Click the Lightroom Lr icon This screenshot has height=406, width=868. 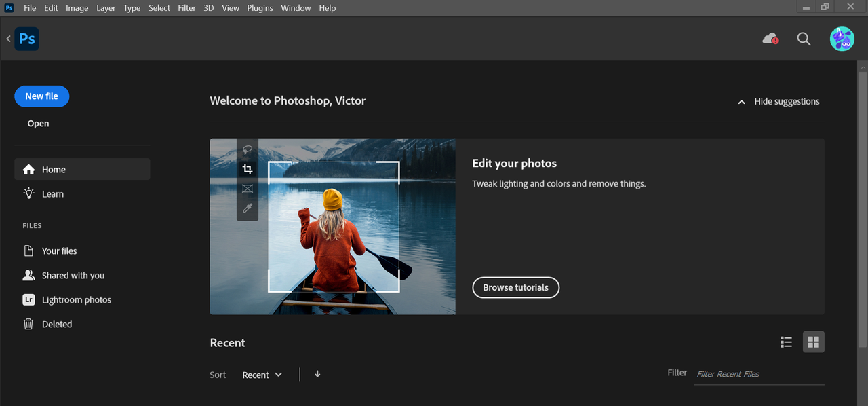(28, 299)
